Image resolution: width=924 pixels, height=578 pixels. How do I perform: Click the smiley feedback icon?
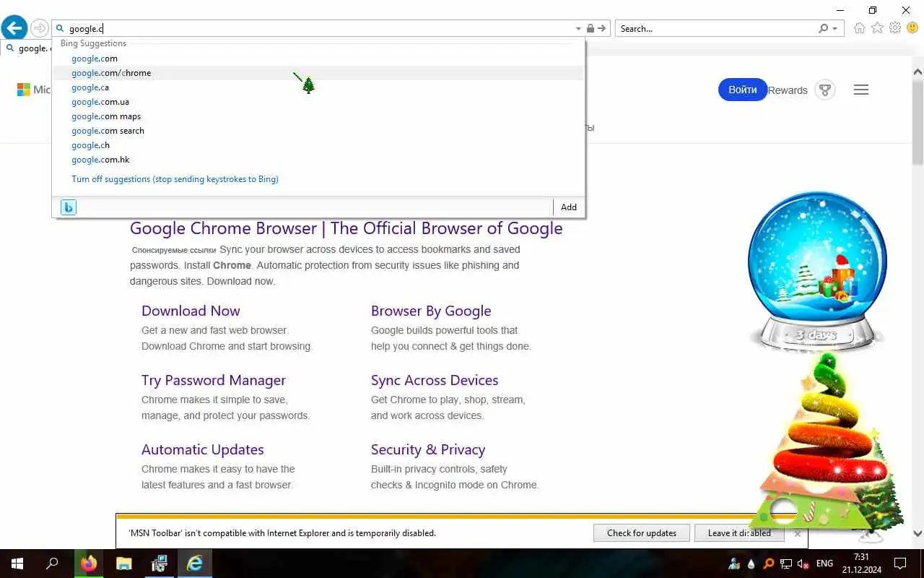point(912,28)
